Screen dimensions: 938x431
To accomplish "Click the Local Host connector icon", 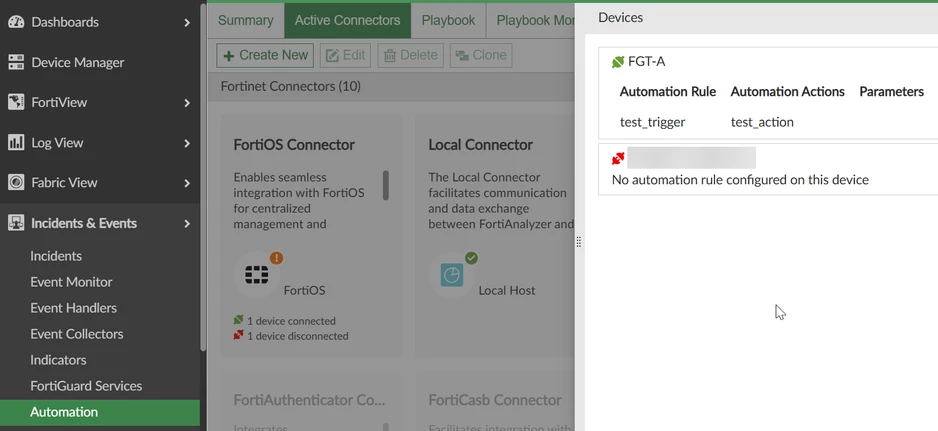I will coord(452,275).
